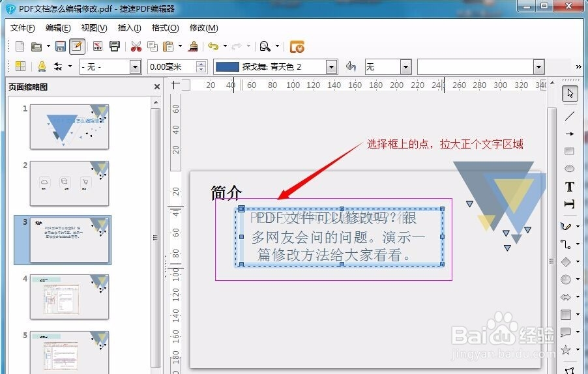
Task: Click the copy icon
Action: click(x=153, y=46)
